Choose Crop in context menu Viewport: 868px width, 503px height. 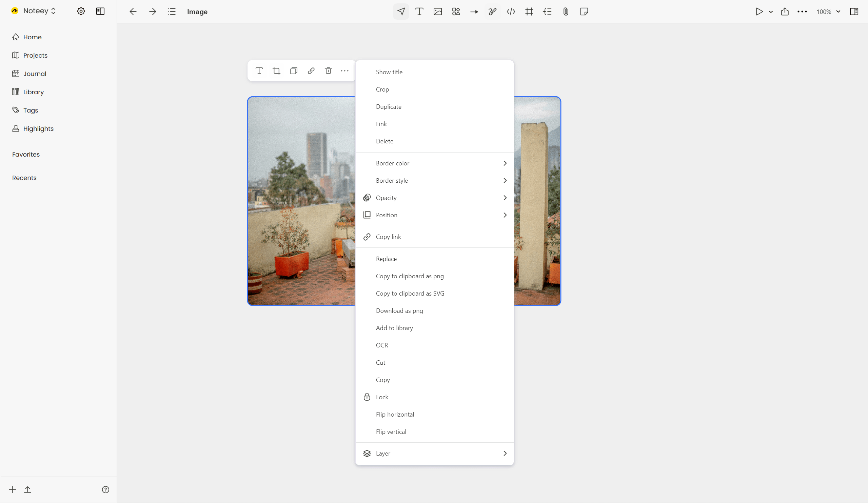click(434, 89)
